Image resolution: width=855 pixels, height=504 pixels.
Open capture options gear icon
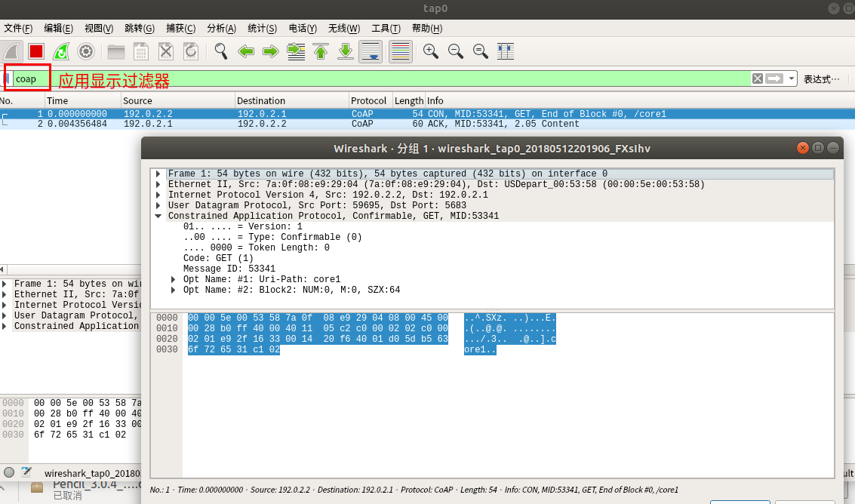(x=85, y=51)
